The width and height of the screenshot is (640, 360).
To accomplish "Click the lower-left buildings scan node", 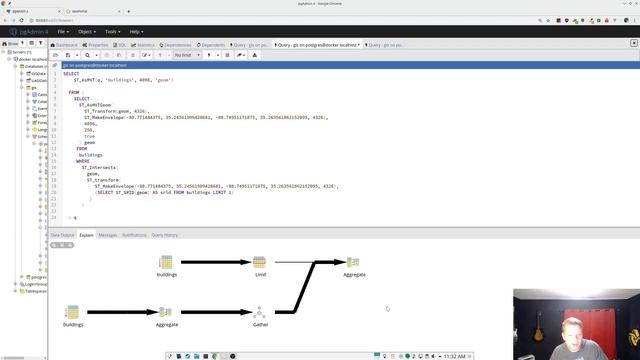I will coord(72,312).
